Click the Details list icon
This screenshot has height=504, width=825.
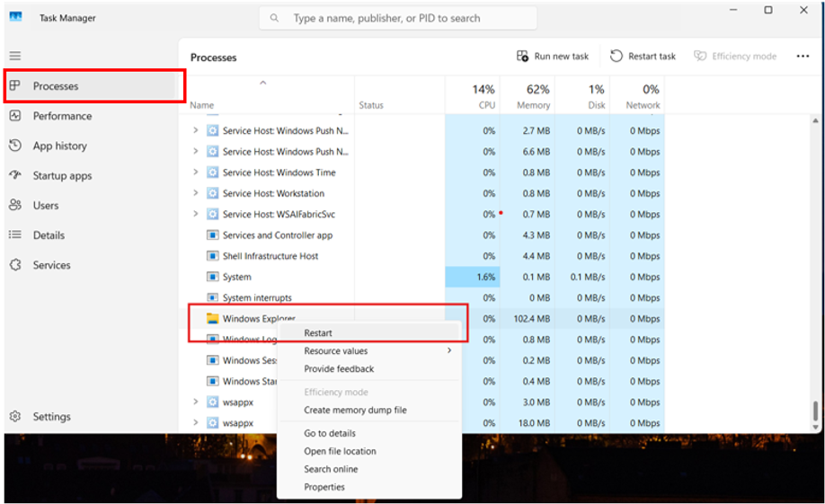tap(15, 234)
